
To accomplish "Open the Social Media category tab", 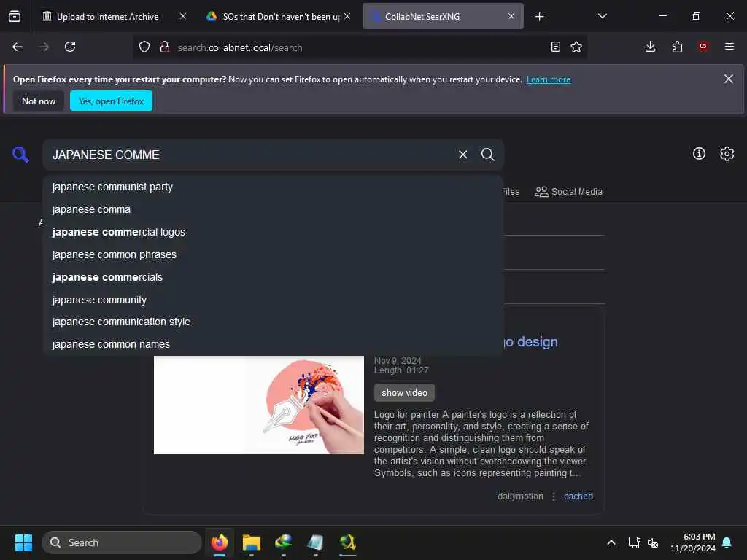I will [568, 192].
